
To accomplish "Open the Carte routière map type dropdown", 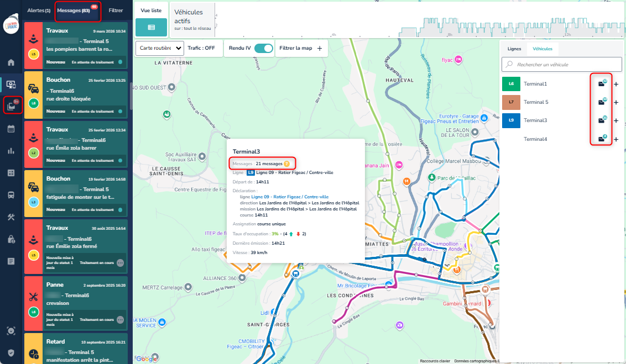I will pos(160,48).
